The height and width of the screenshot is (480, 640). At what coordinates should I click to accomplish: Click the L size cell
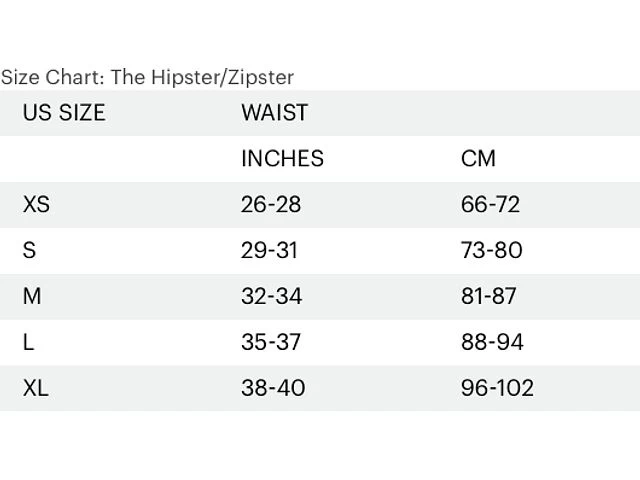tap(28, 342)
